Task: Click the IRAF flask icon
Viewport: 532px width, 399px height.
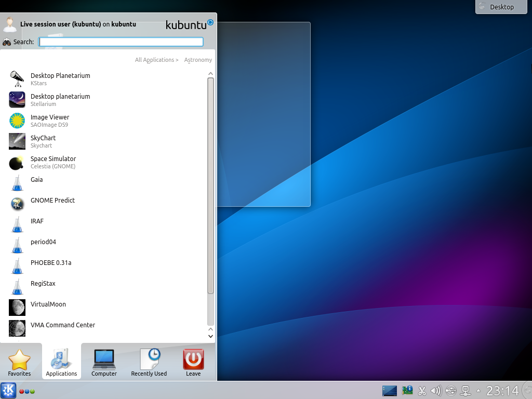Action: point(17,224)
